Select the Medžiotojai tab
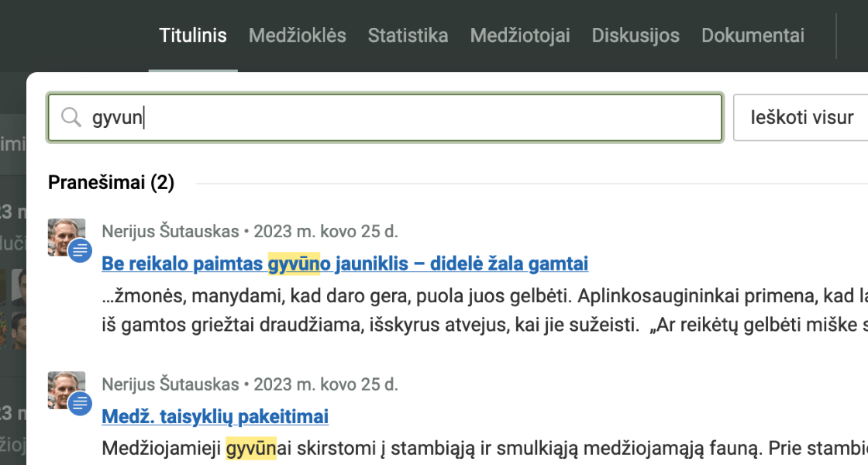 pos(520,36)
